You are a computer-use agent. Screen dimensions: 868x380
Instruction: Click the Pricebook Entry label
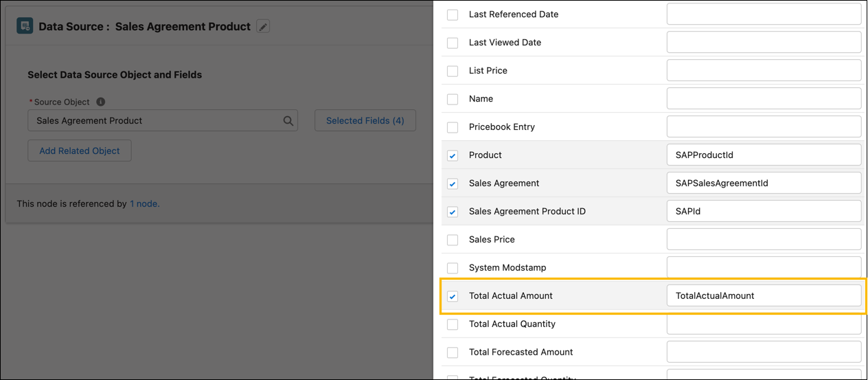(502, 127)
